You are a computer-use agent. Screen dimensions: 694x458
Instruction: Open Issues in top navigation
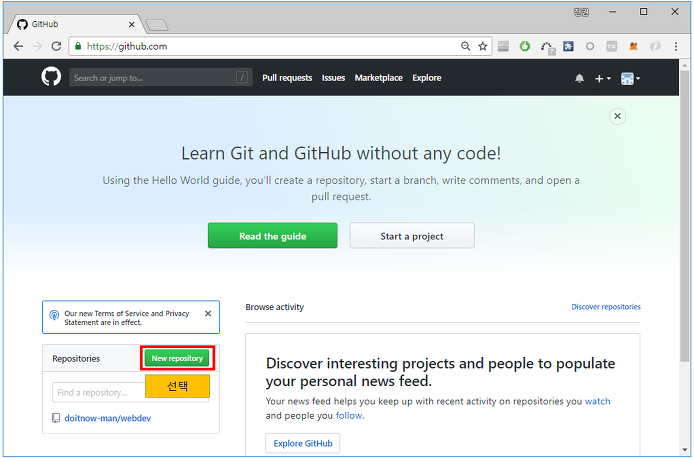[x=333, y=78]
